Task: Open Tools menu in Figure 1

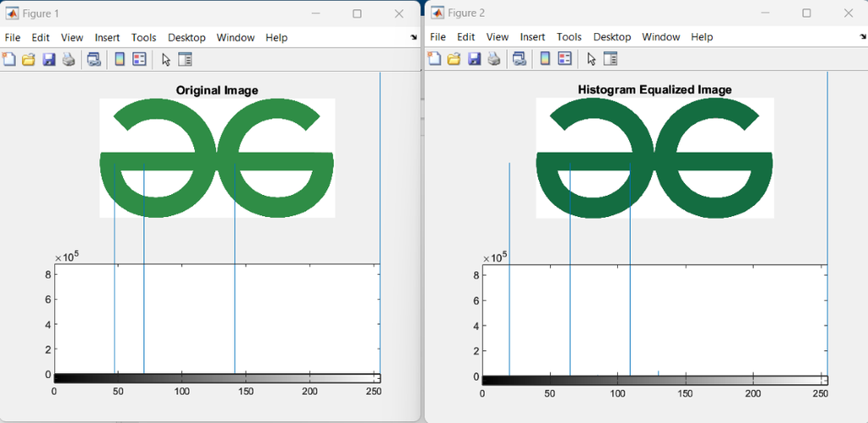Action: [144, 37]
